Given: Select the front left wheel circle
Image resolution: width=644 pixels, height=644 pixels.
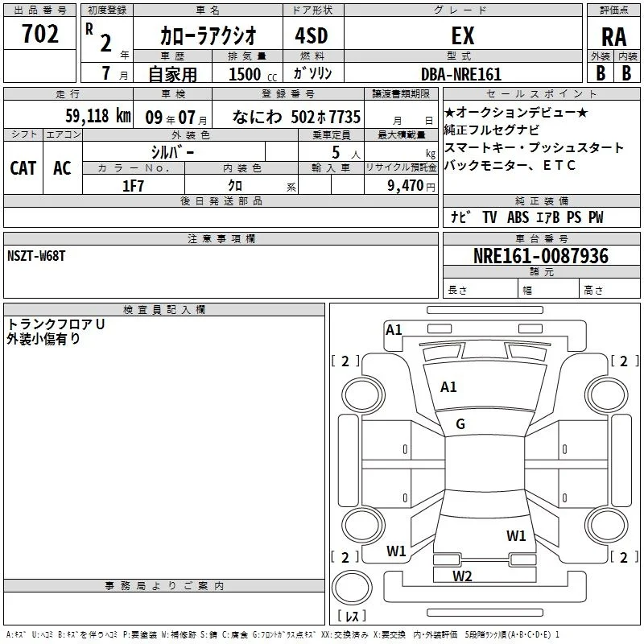Looking at the screenshot, I should click(x=363, y=395).
